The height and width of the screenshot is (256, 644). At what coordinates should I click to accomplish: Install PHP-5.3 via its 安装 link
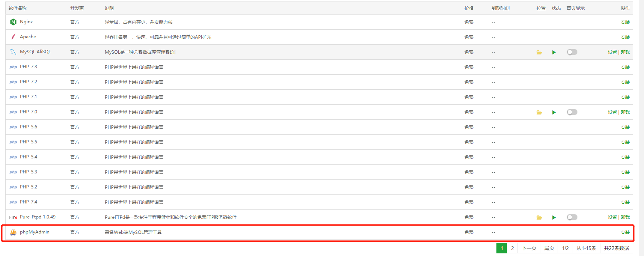point(625,172)
